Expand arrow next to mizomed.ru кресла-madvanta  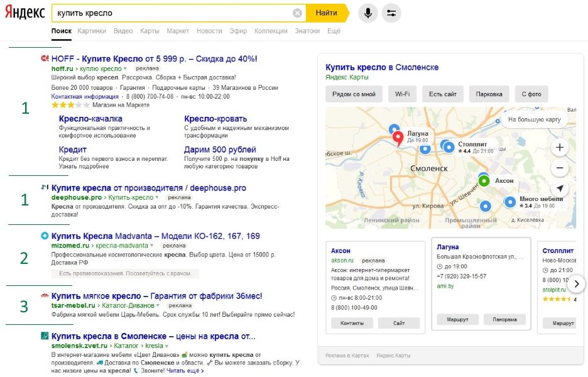[x=152, y=246]
